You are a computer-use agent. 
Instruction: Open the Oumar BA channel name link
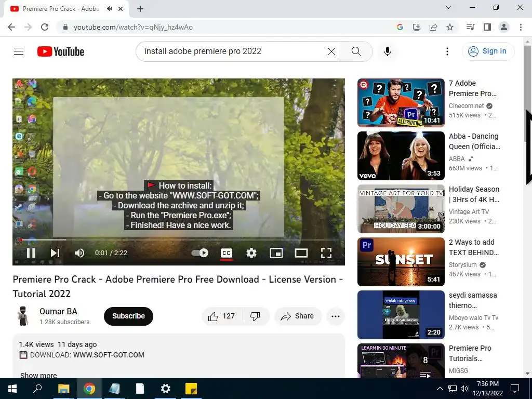tap(58, 311)
